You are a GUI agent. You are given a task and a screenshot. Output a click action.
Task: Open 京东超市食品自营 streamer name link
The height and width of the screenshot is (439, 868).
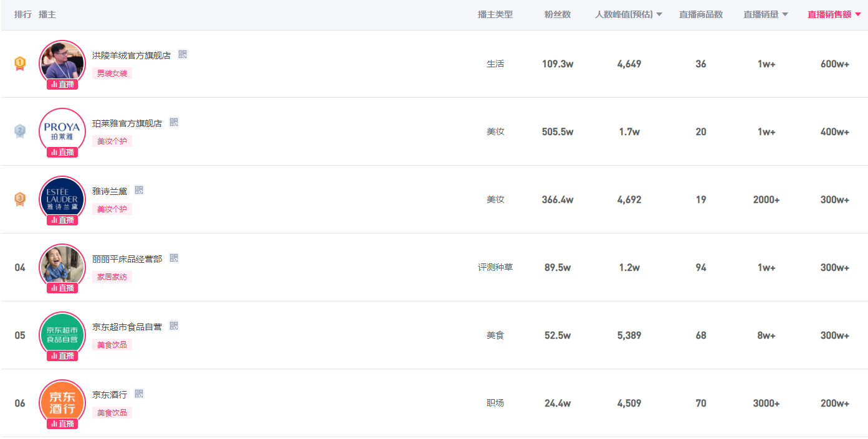click(127, 327)
